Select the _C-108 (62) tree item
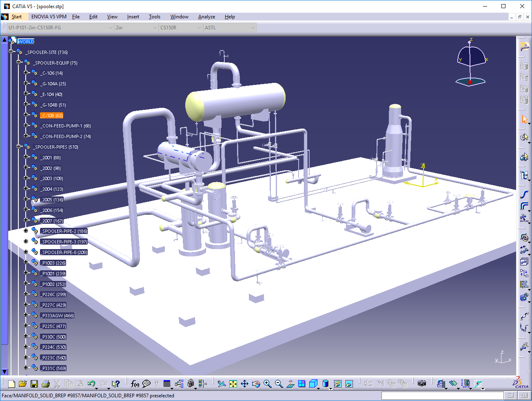Image resolution: width=532 pixels, height=401 pixels. (x=52, y=116)
